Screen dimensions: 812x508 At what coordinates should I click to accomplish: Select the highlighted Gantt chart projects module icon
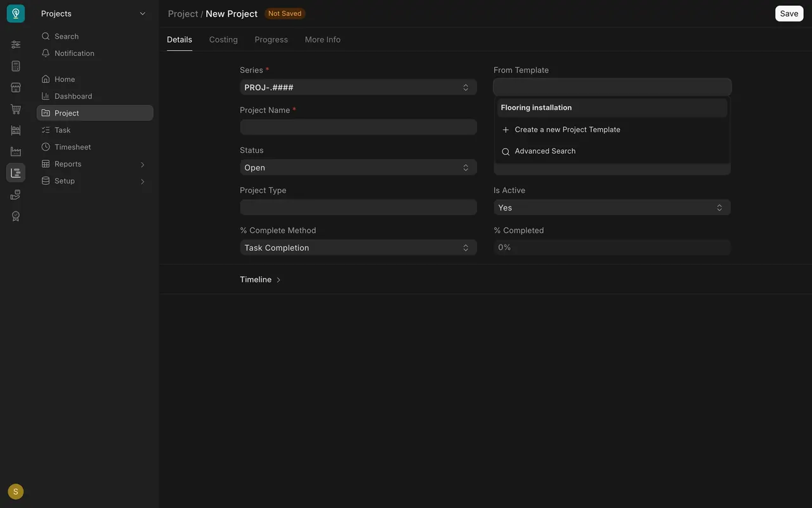point(16,173)
